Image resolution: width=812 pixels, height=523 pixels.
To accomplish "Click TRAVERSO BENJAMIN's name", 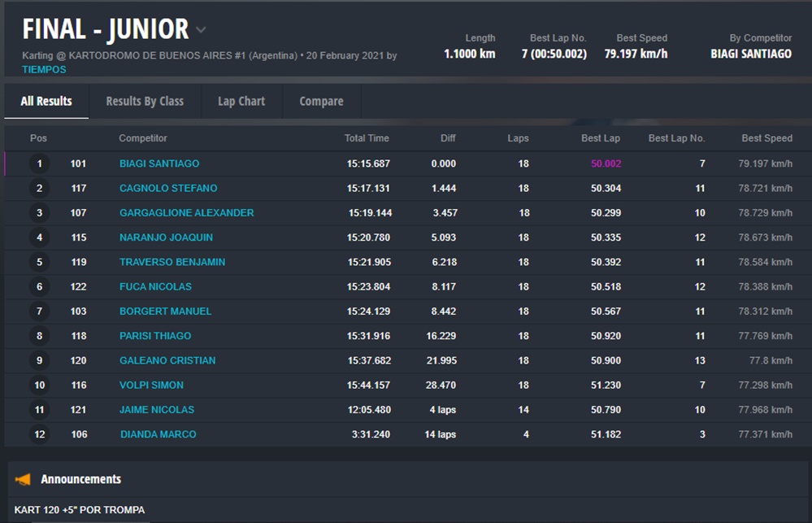I will 172,262.
